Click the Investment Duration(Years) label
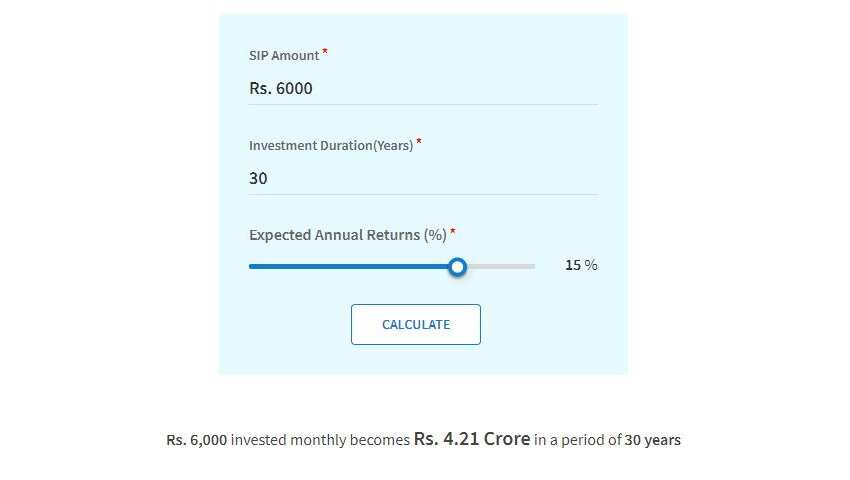Viewport: 850px width, 480px height. click(x=331, y=146)
